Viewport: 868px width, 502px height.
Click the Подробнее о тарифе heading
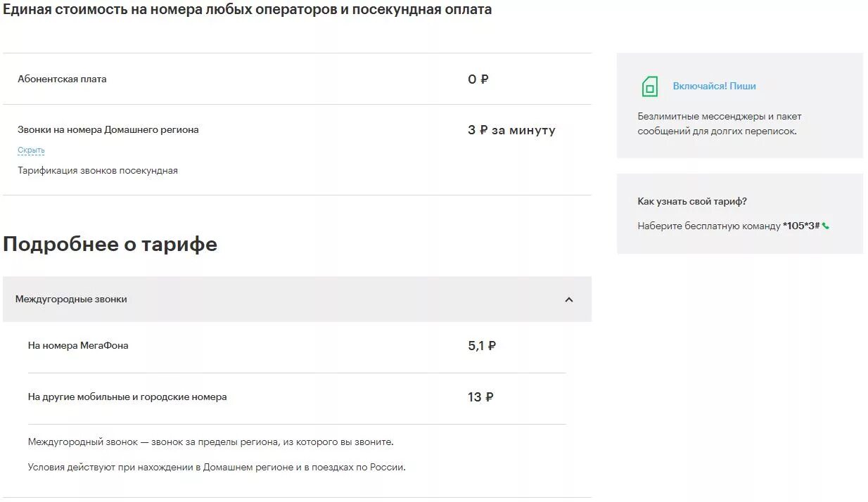(110, 244)
